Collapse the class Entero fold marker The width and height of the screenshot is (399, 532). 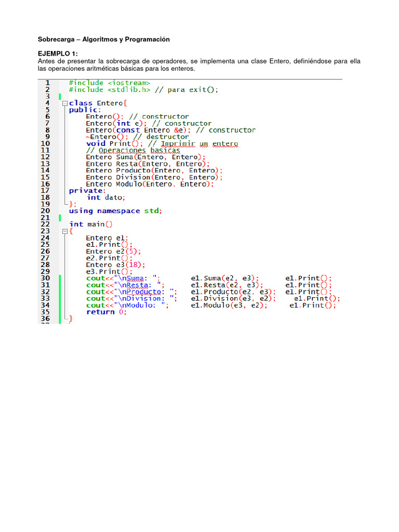64,103
